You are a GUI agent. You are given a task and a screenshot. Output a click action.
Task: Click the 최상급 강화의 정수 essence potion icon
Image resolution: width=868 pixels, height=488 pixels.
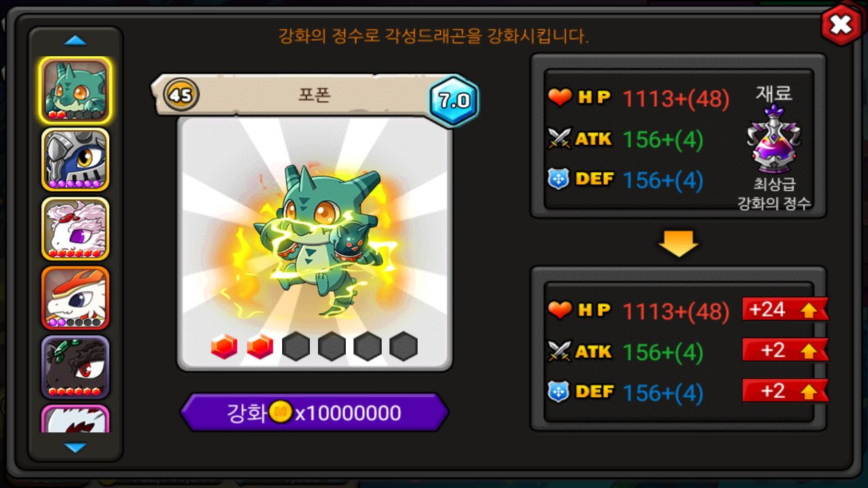click(x=774, y=140)
